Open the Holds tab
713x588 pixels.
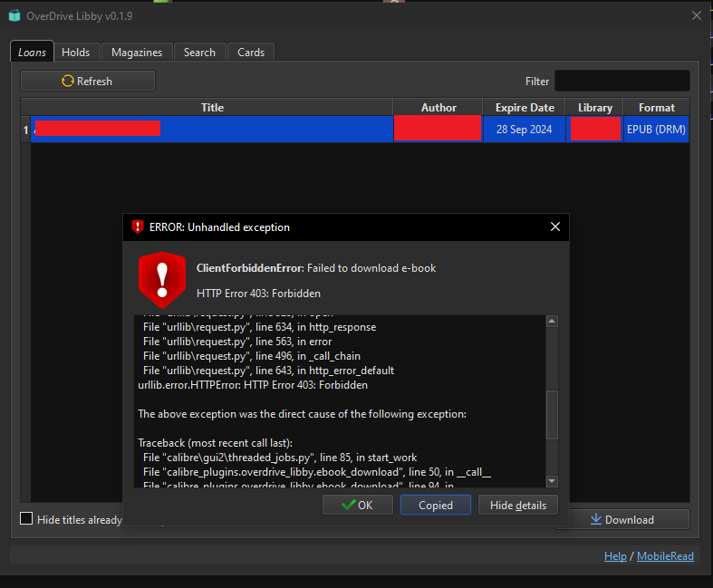coord(76,53)
